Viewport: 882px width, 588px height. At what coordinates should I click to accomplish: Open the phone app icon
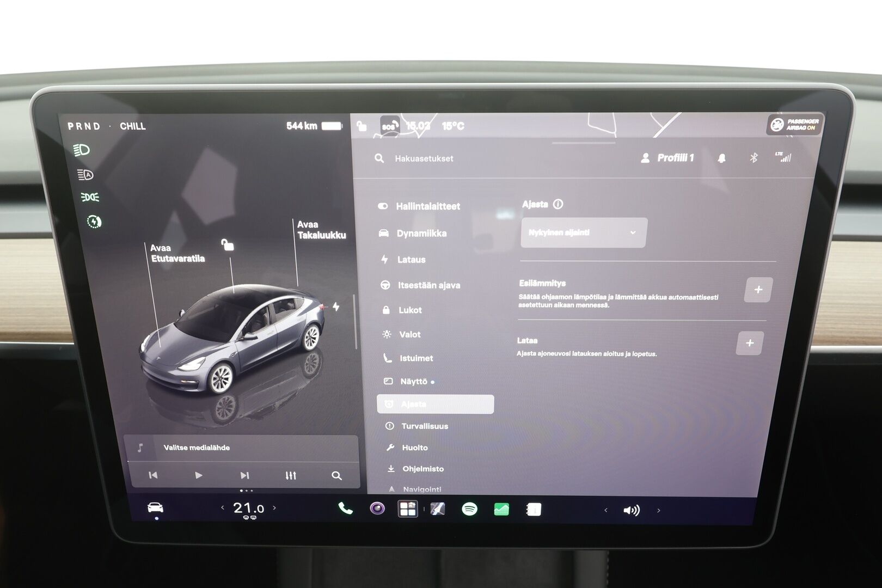(345, 509)
